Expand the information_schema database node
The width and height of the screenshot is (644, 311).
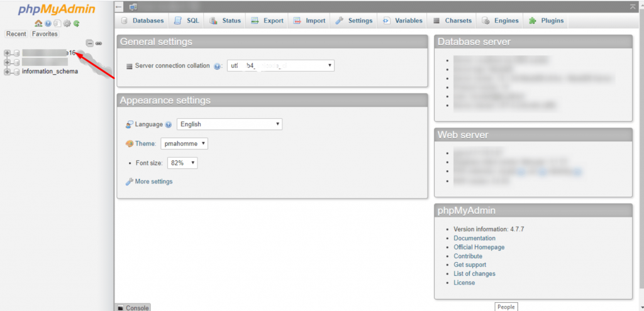[x=8, y=72]
